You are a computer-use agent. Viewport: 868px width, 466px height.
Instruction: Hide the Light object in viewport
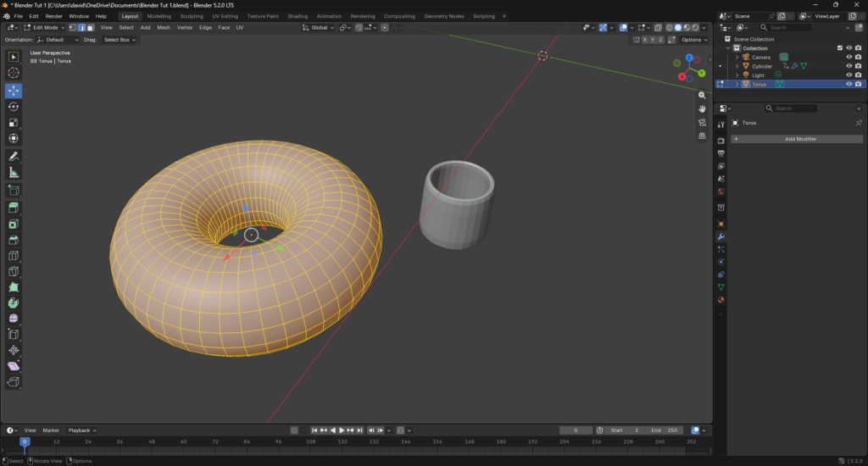[x=849, y=75]
